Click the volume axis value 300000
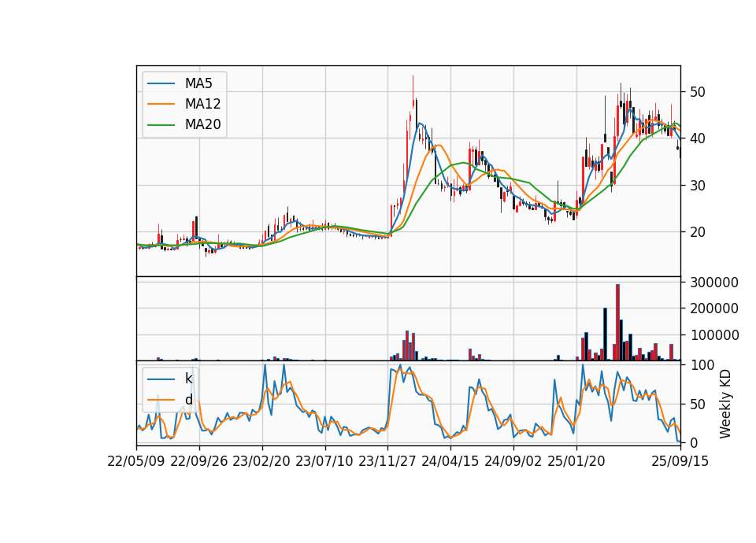 714,283
